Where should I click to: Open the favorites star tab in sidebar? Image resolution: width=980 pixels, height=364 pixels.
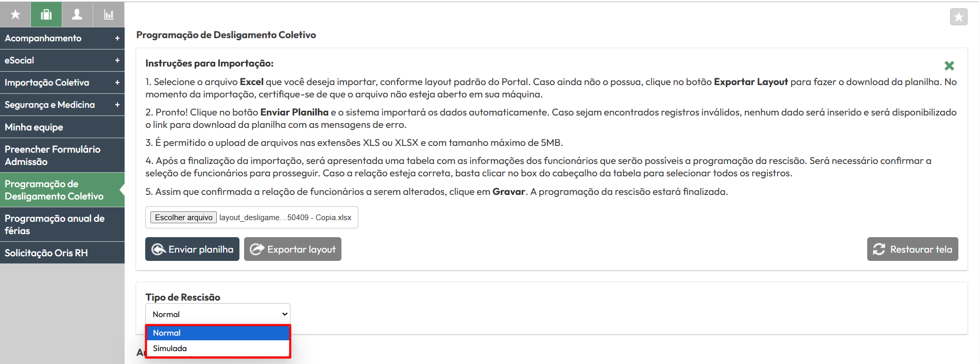[15, 14]
